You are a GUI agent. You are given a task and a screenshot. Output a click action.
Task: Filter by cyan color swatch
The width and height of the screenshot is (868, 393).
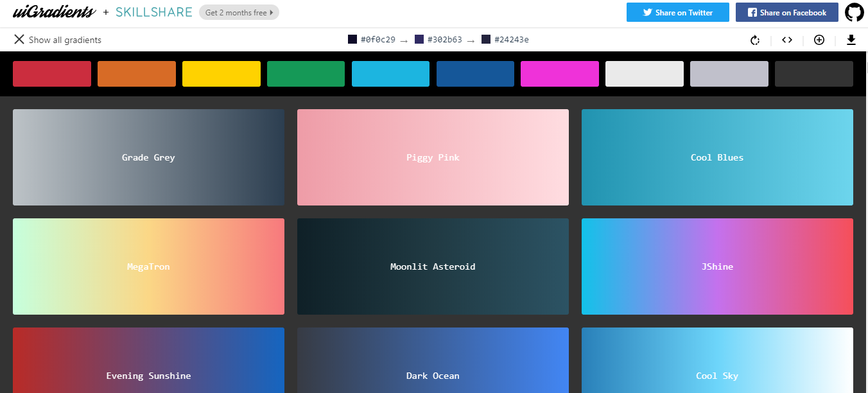point(391,74)
